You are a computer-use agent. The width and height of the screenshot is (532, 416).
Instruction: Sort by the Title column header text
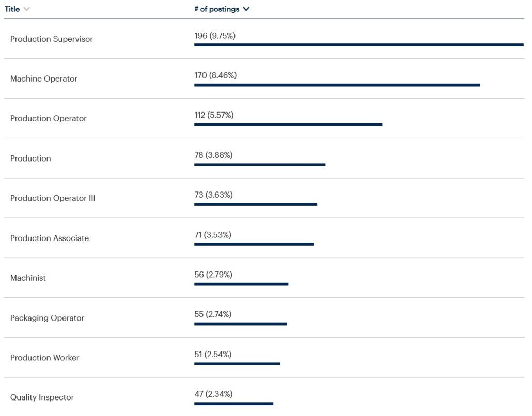tap(12, 9)
